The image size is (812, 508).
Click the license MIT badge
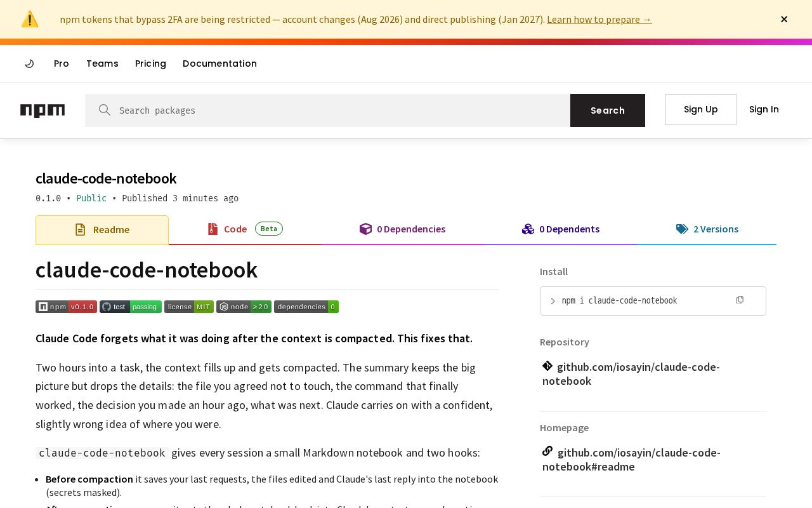click(189, 307)
